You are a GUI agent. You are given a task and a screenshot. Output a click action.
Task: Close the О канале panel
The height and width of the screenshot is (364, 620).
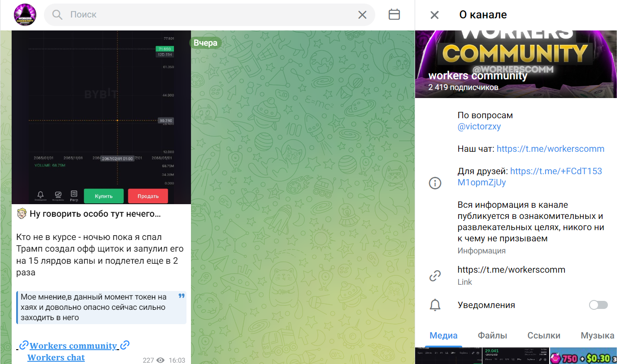pos(434,15)
